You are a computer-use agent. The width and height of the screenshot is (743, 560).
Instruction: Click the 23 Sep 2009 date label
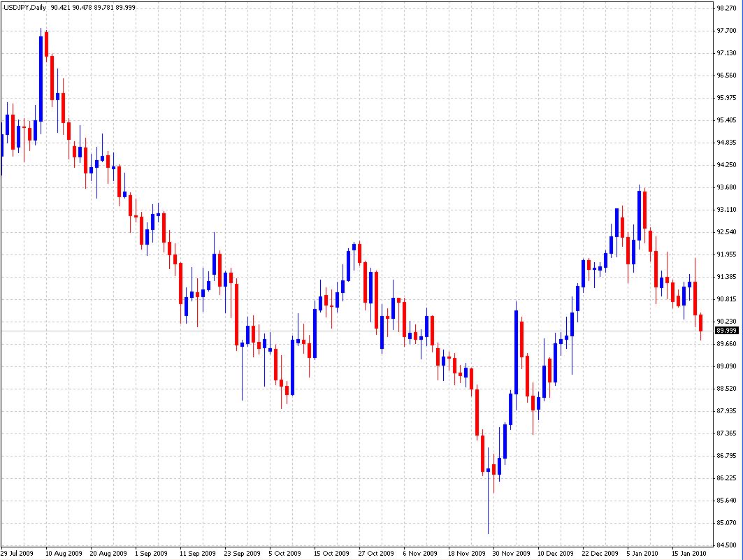tap(242, 553)
